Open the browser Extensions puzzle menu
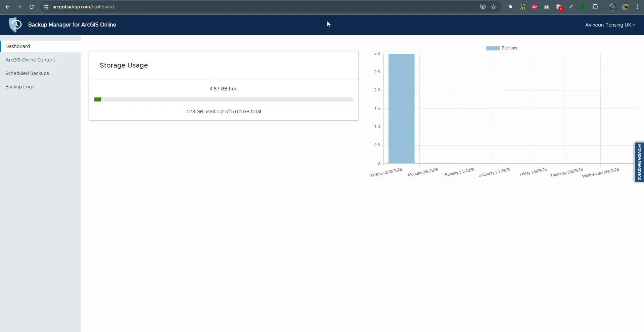Image resolution: width=644 pixels, height=332 pixels. [x=595, y=7]
